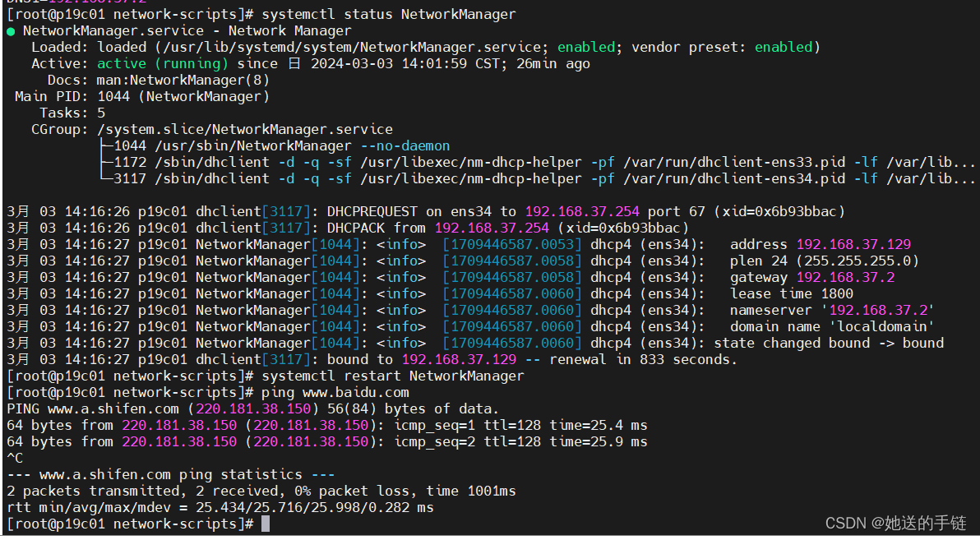Viewport: 980px width, 540px height.
Task: Click the address 192.168.37.129 in dhcp4 log
Action: pos(853,244)
